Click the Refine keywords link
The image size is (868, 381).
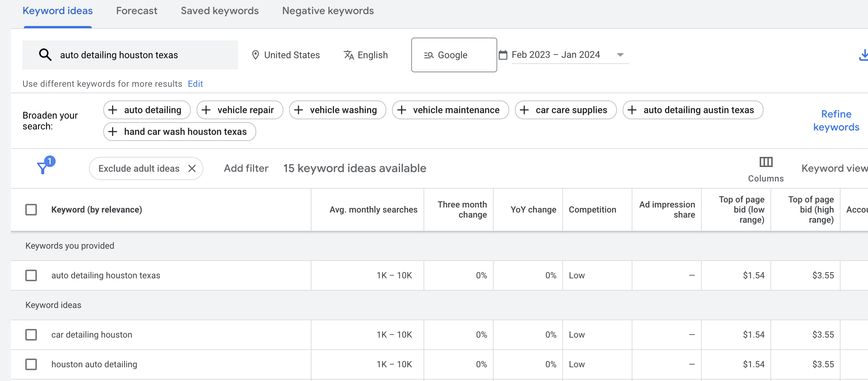[836, 121]
